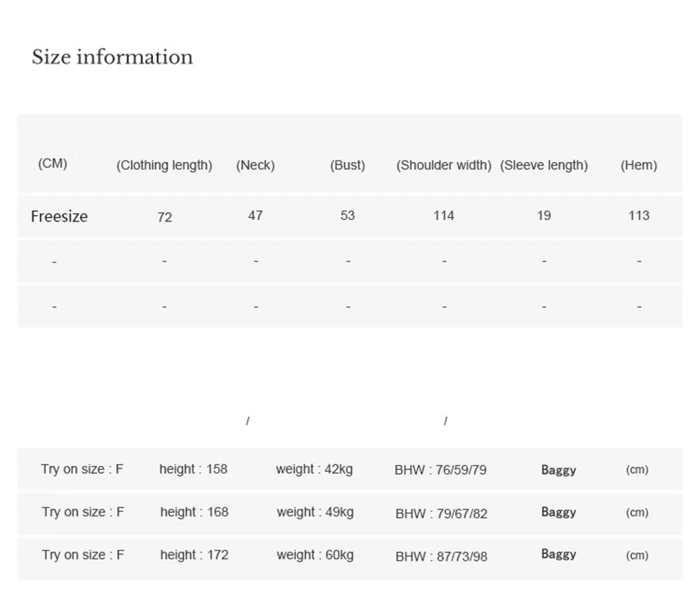Select the bust value 53
The height and width of the screenshot is (592, 700).
(x=348, y=216)
